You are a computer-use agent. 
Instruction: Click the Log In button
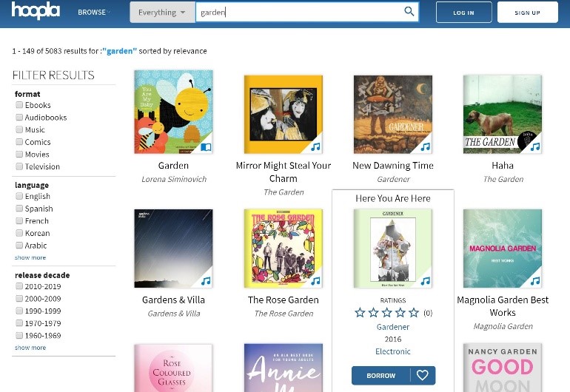(x=463, y=13)
